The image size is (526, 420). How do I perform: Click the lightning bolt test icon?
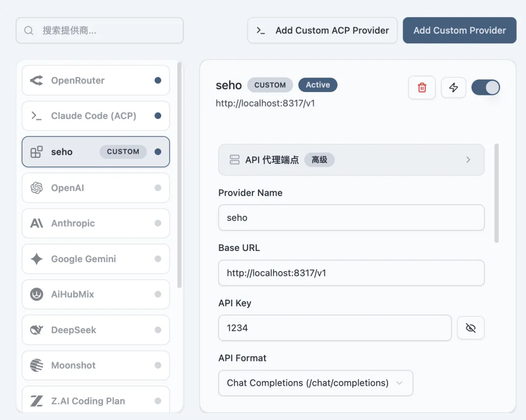453,88
